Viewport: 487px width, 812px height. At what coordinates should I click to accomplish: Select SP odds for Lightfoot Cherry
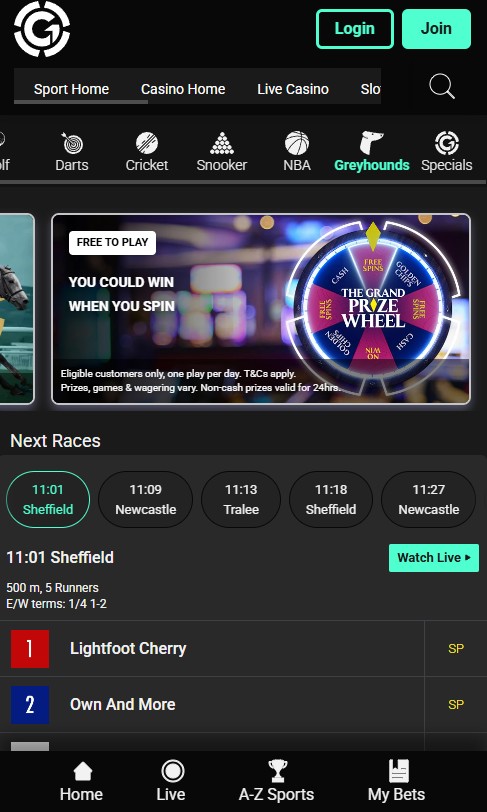pos(456,648)
